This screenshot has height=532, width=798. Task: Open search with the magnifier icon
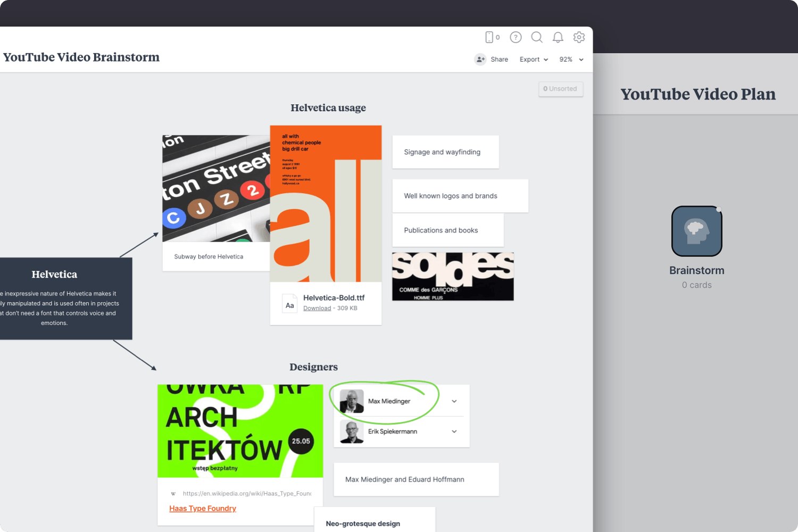(x=537, y=37)
